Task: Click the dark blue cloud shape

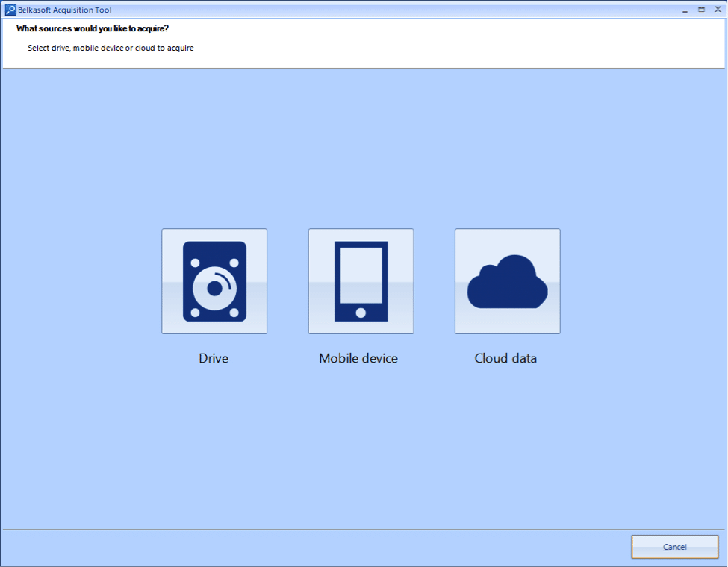Action: tap(508, 282)
